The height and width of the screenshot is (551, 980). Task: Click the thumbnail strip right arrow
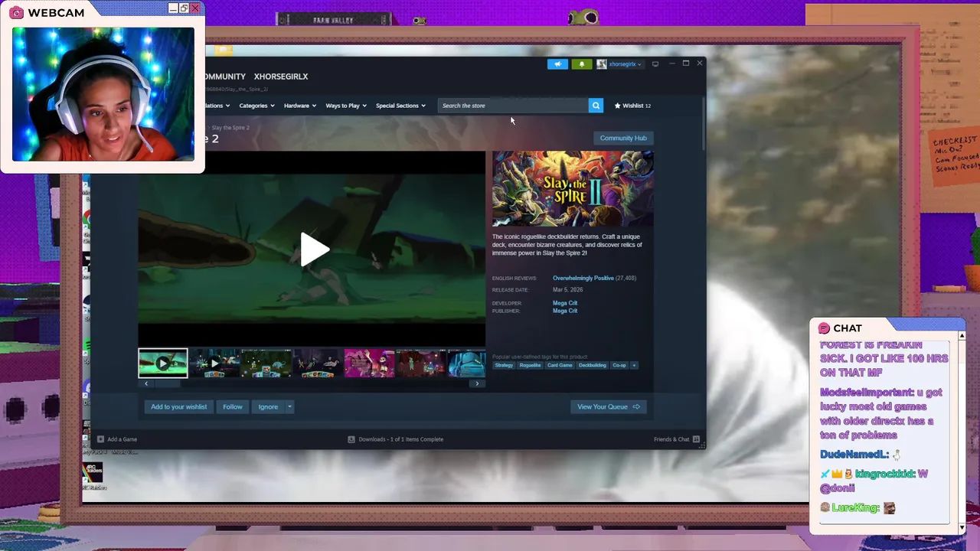477,383
